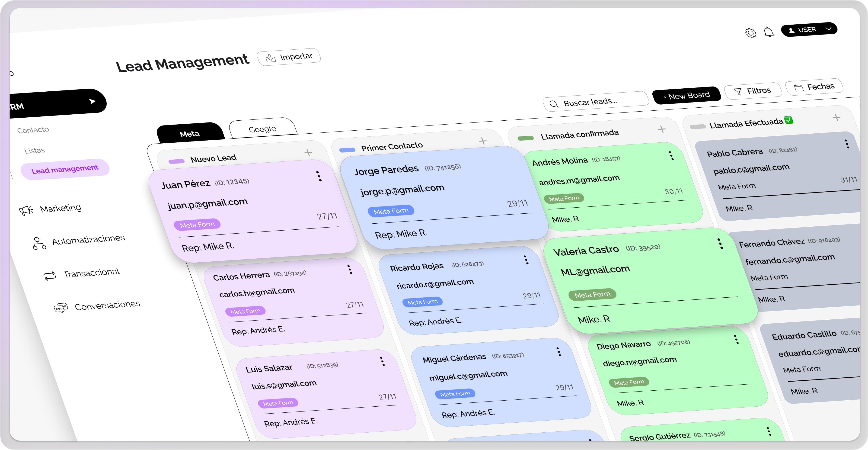Open Diego Navarro card options menu
This screenshot has height=450, width=868.
coord(736,339)
